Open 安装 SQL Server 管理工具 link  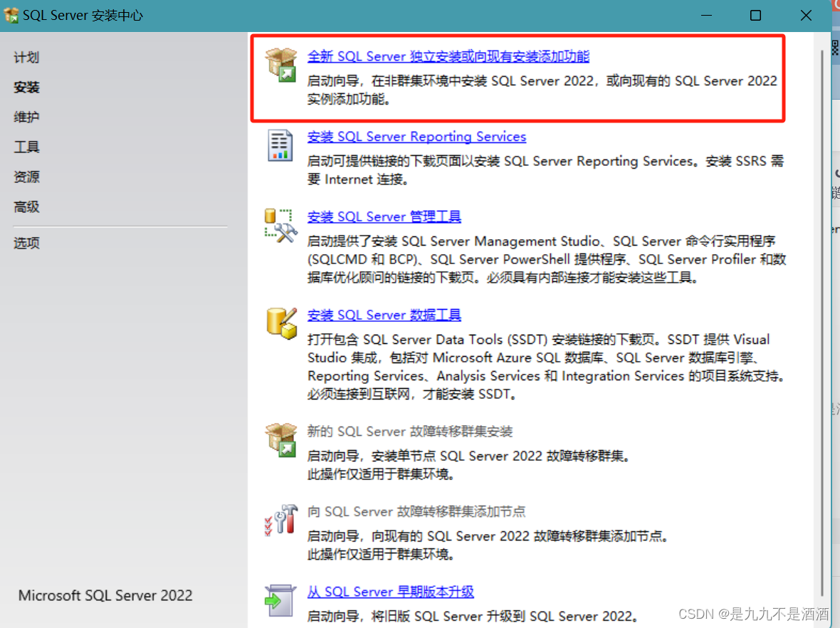pos(384,216)
